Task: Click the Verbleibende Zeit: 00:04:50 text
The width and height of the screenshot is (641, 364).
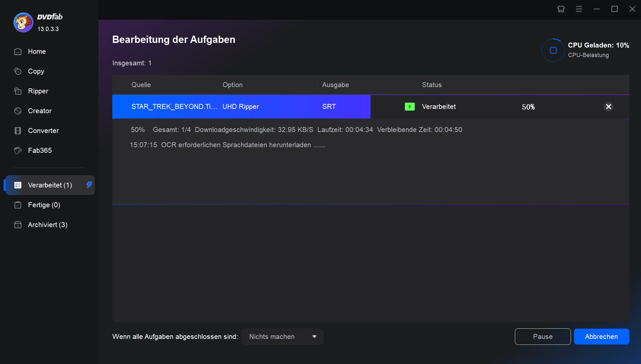Action: [420, 130]
